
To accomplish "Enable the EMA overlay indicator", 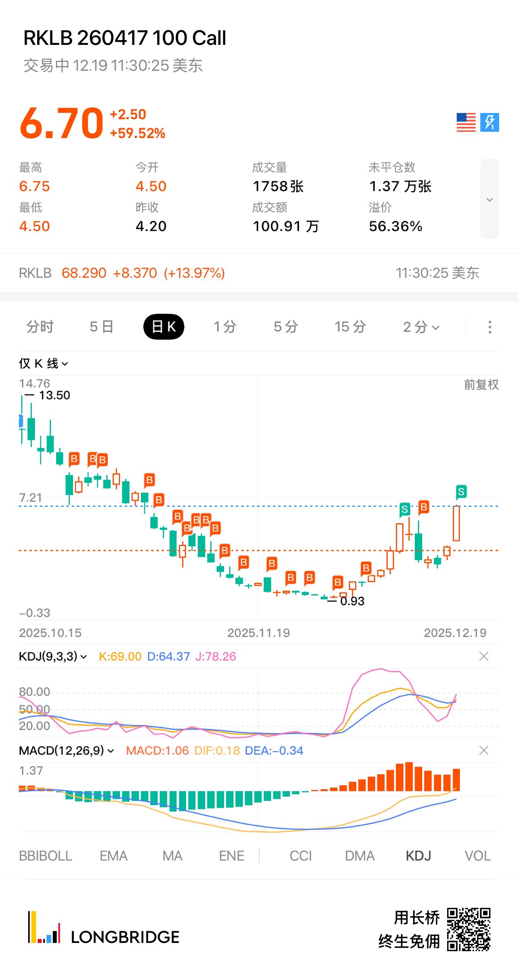I will (114, 856).
